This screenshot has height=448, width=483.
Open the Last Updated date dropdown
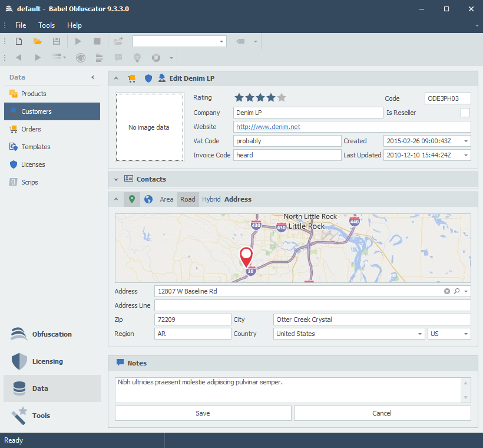pos(466,155)
